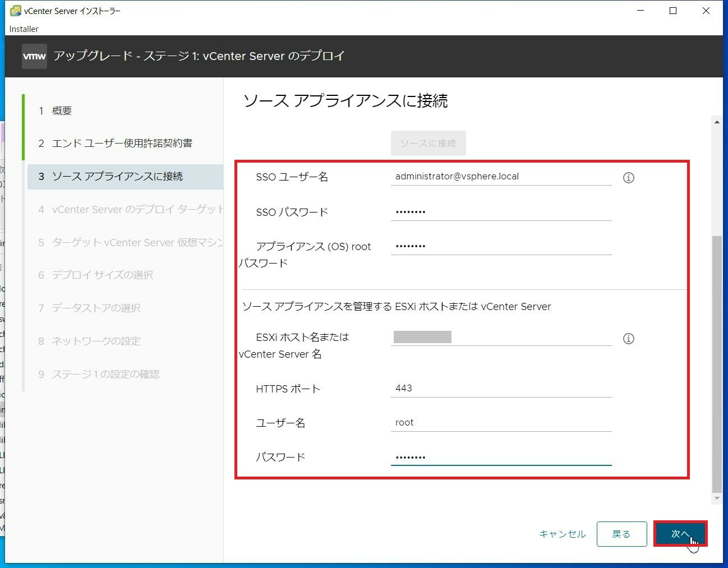The width and height of the screenshot is (728, 568).
Task: Click the キャンセル link
Action: point(562,534)
